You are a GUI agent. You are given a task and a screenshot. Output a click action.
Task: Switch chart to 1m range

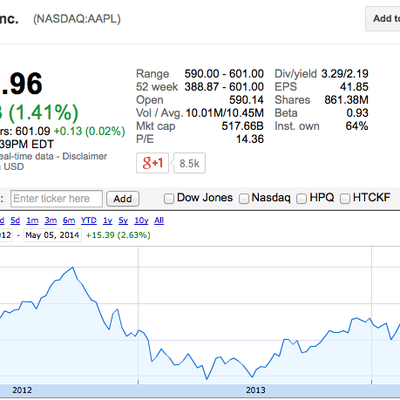pos(32,220)
